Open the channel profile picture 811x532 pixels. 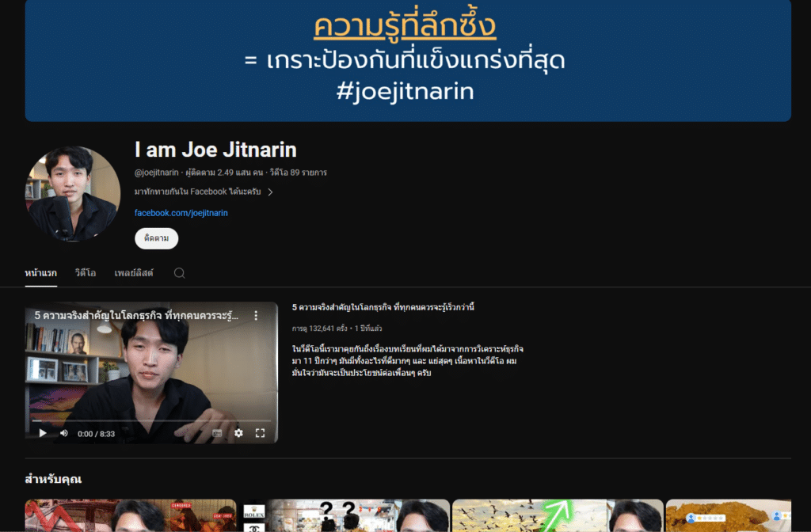click(72, 193)
